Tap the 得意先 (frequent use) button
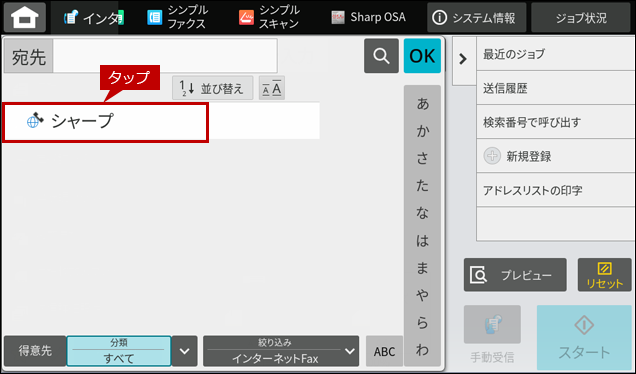The height and width of the screenshot is (374, 636). [x=35, y=351]
